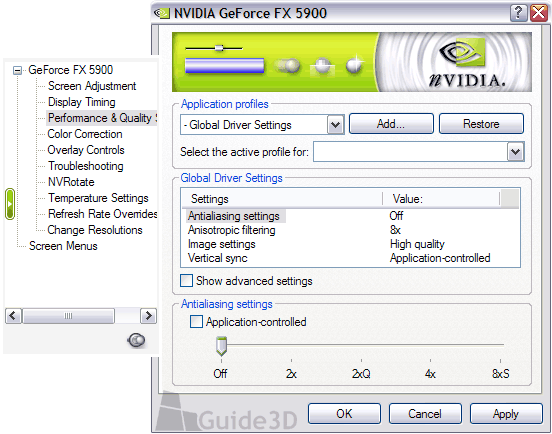Select Image settings row
Image resolution: width=552 pixels, height=434 pixels.
[221, 244]
